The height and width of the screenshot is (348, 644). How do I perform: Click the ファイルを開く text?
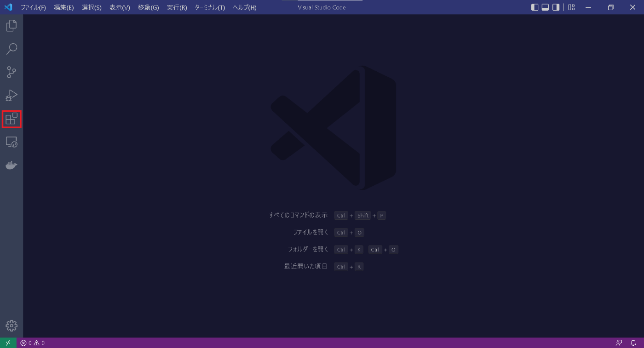click(x=311, y=232)
